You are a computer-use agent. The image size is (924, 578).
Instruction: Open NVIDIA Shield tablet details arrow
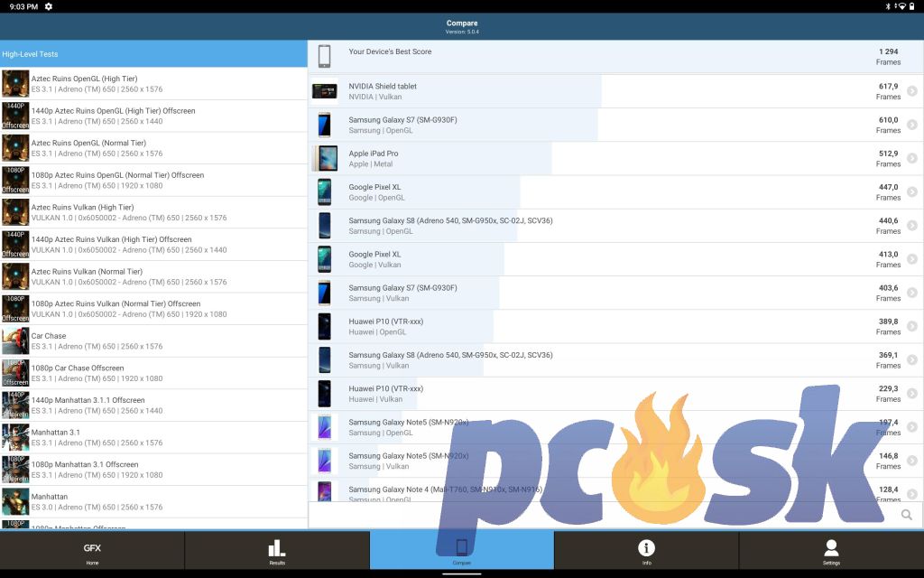coord(912,91)
